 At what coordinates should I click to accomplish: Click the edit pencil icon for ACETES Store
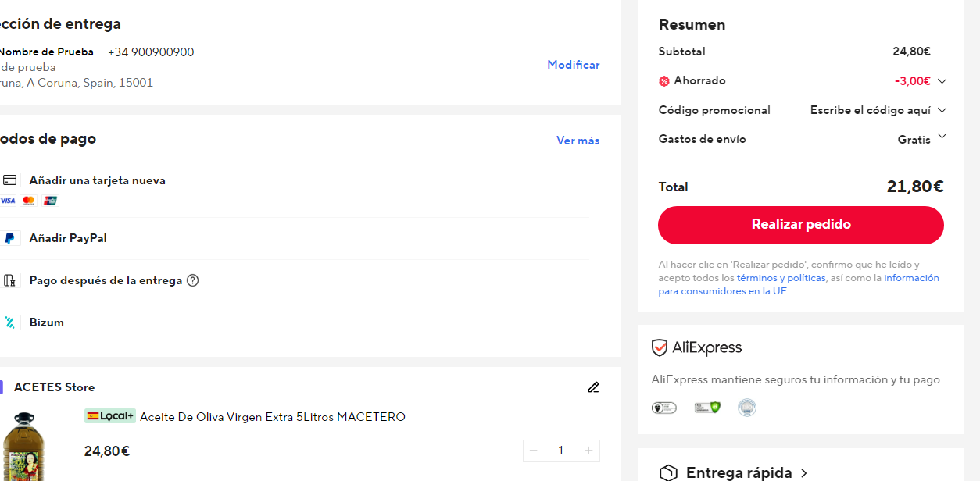click(x=593, y=387)
